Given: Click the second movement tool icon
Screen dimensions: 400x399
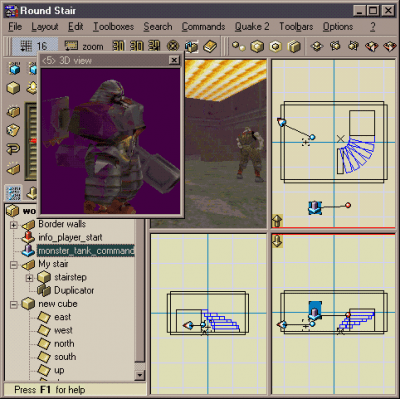Looking at the screenshot, I should click(x=335, y=46).
